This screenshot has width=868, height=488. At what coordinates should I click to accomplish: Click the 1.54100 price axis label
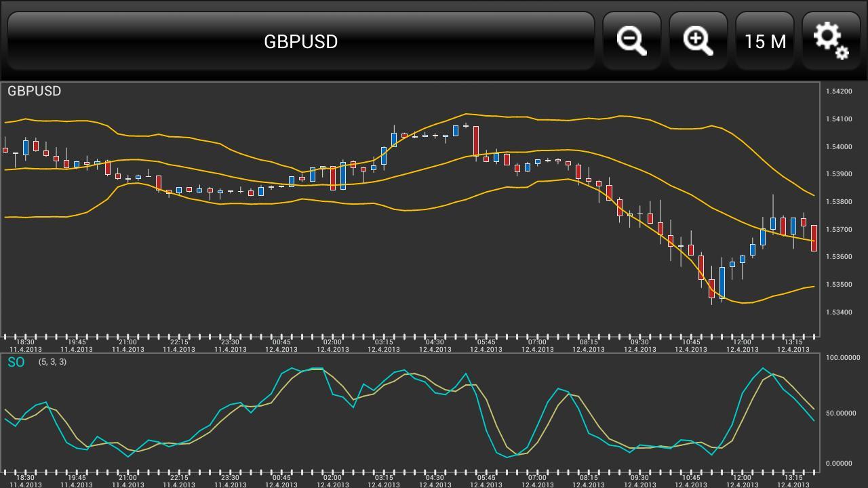click(x=839, y=119)
